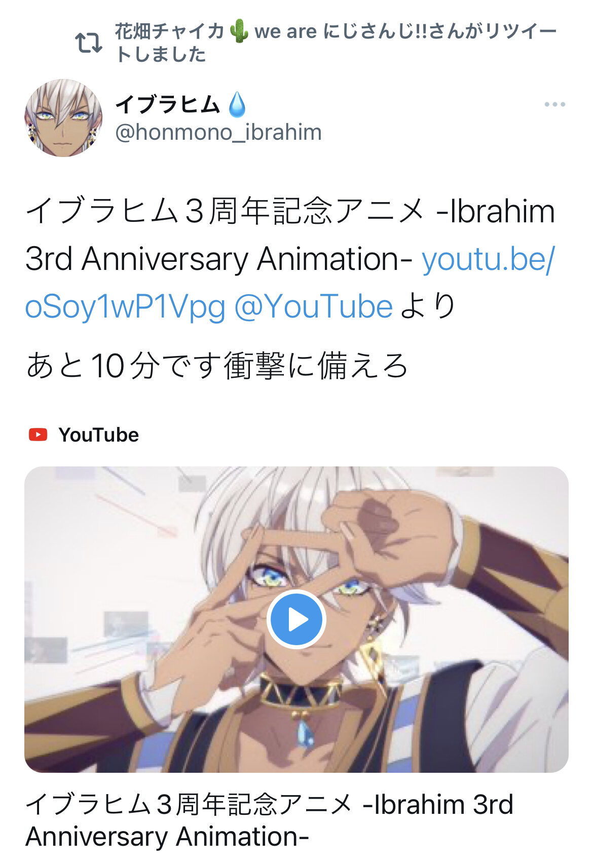Open the youtu.be link in tweet

(x=489, y=259)
